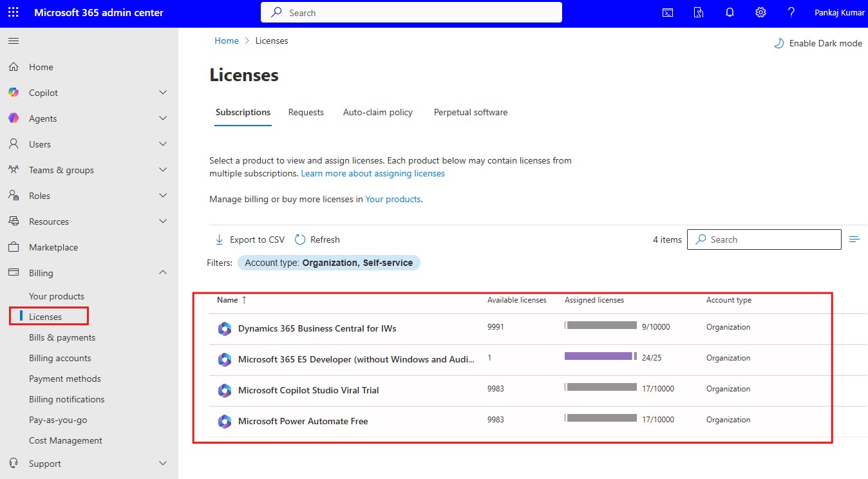Enable Dark mode
868x479 pixels.
[817, 42]
